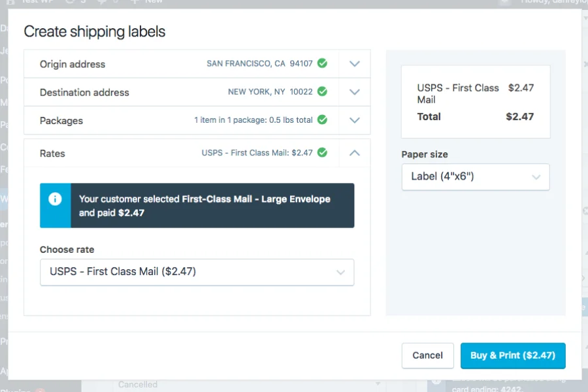Select the Packages section heading
Viewport: 588px width, 392px height.
pyautogui.click(x=61, y=120)
